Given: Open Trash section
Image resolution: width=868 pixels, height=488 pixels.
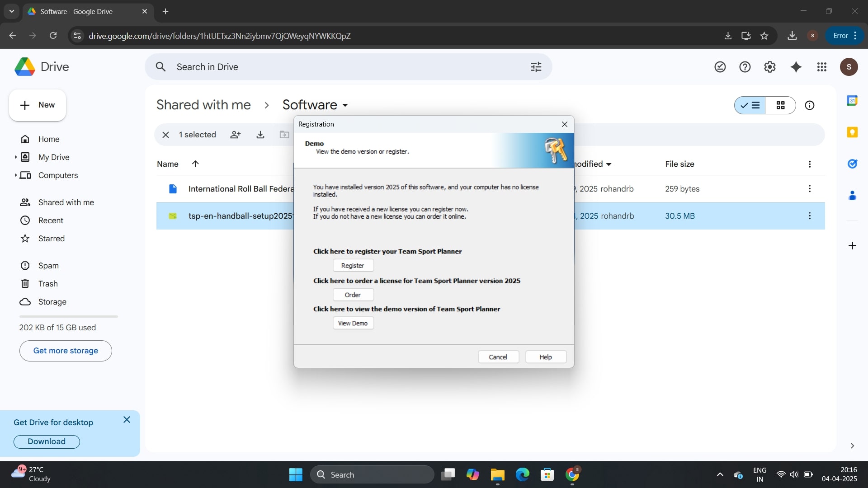Looking at the screenshot, I should coord(48,284).
